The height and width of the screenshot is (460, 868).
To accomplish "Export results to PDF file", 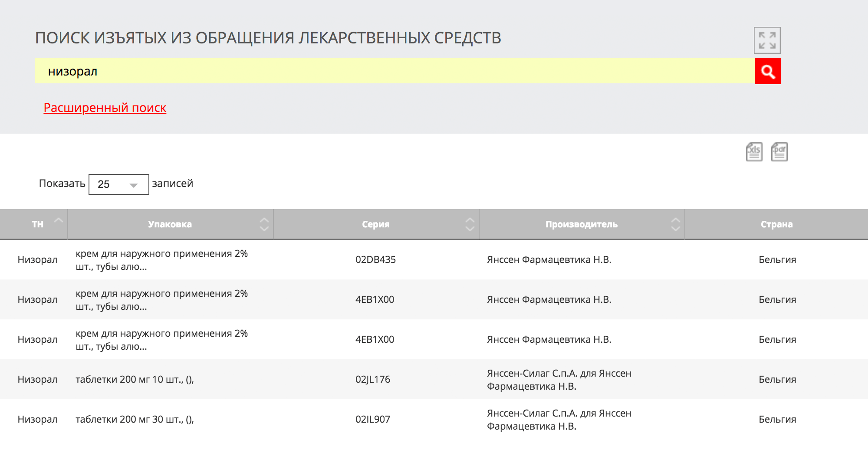I will [779, 152].
